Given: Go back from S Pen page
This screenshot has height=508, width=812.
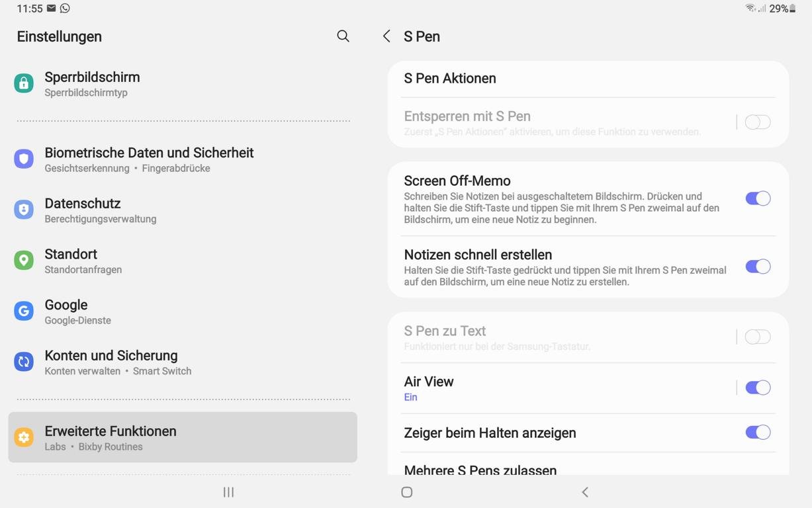Looking at the screenshot, I should tap(386, 36).
